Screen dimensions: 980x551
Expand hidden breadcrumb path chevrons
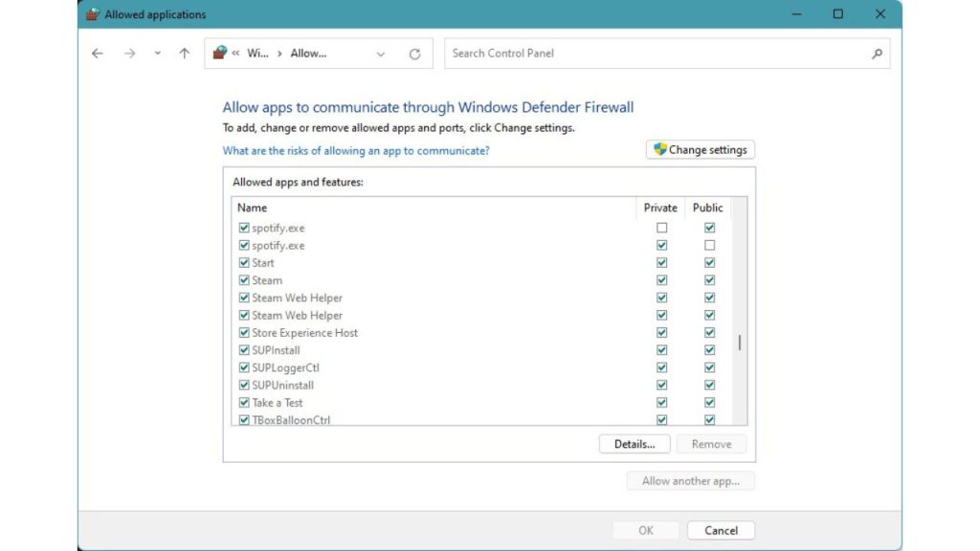(x=235, y=54)
